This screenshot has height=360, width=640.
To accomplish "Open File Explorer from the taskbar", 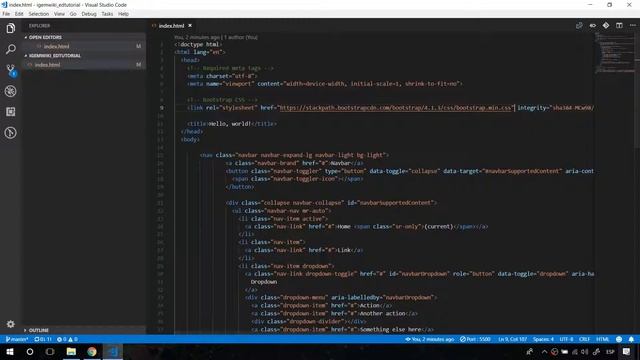I will (x=71, y=351).
